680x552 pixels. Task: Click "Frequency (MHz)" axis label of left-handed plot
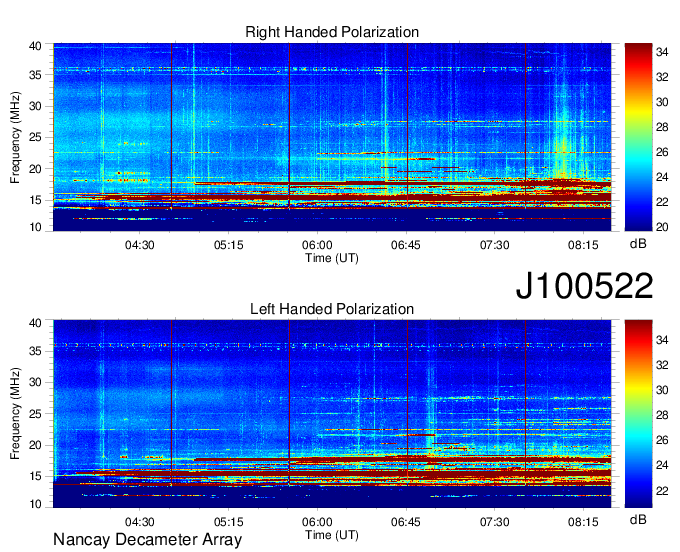tap(15, 414)
